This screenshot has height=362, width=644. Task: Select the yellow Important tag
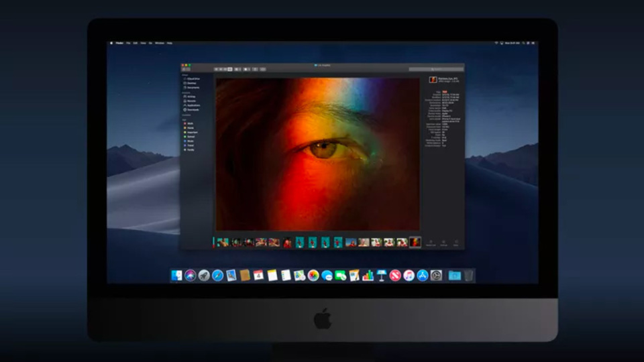(x=191, y=132)
